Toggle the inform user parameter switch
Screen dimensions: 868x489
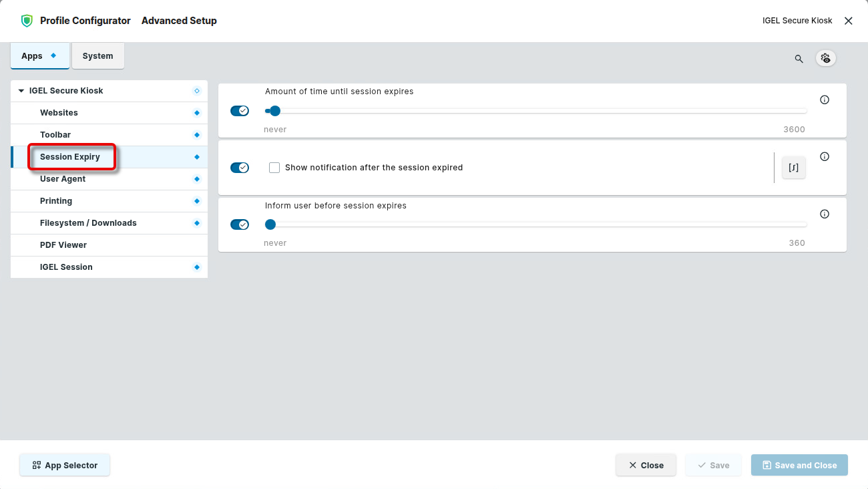[240, 224]
